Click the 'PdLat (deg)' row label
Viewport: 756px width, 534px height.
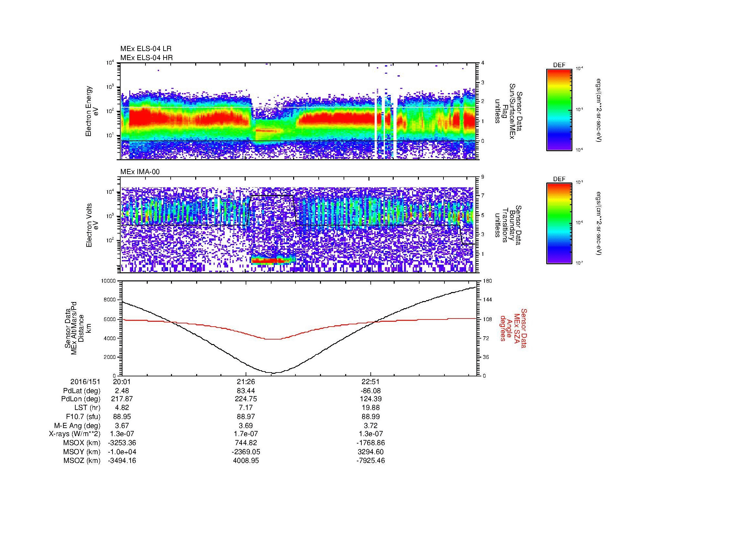pos(82,391)
